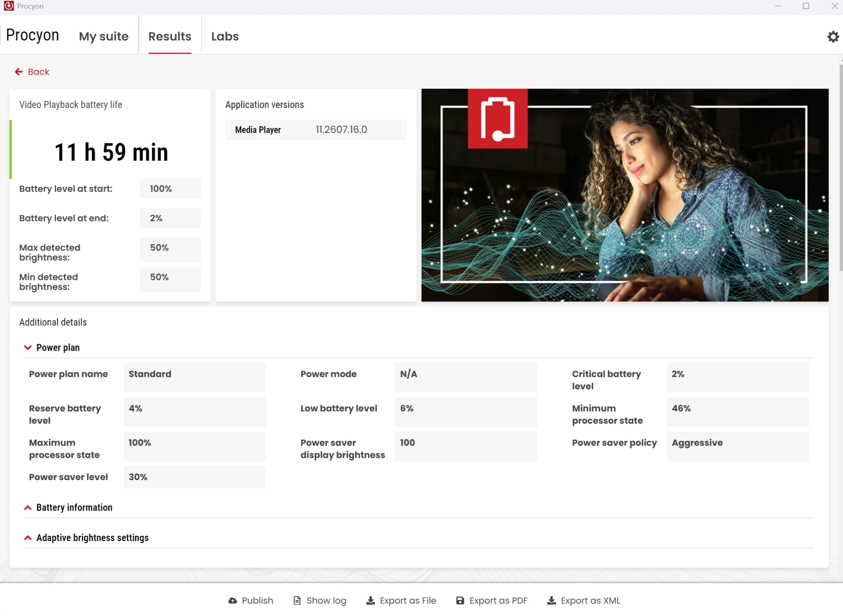The width and height of the screenshot is (843, 616).
Task: Switch to the My suite tab
Action: (x=104, y=36)
